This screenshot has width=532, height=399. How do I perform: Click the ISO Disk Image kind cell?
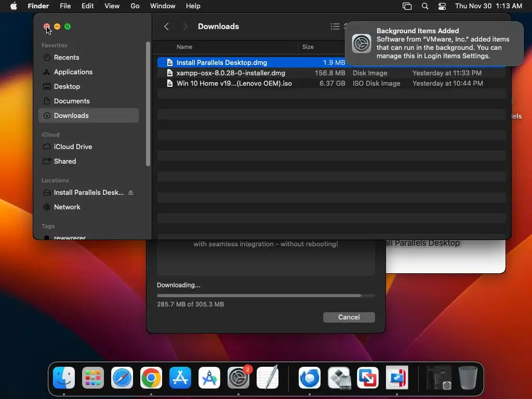(376, 84)
